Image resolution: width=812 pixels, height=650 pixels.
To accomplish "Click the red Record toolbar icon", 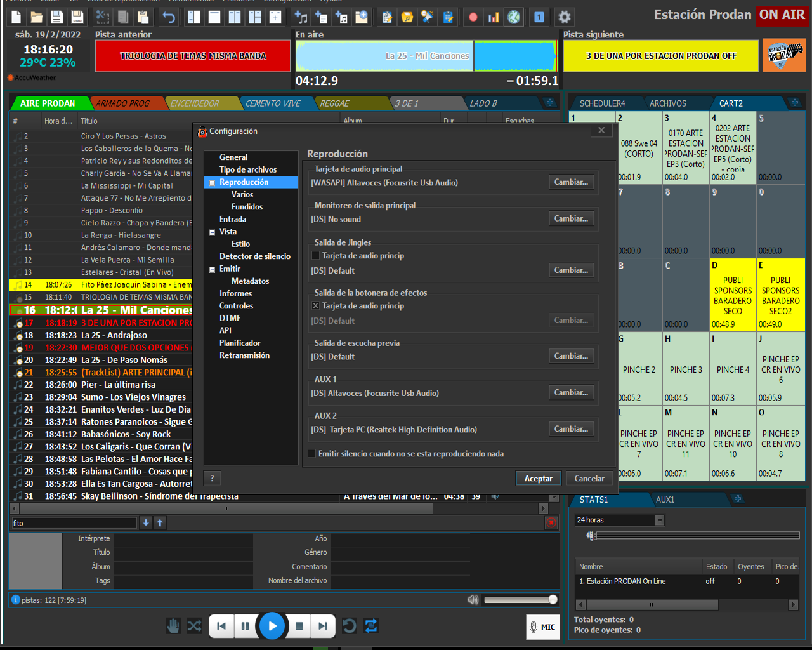I will point(473,17).
